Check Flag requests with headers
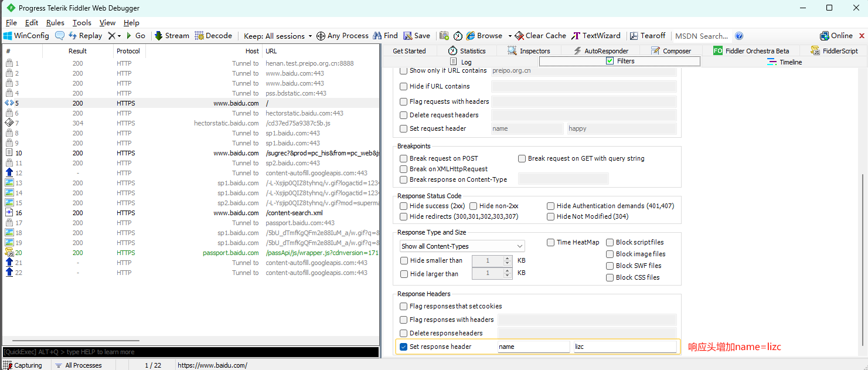Viewport: 868px width, 370px height. click(403, 101)
